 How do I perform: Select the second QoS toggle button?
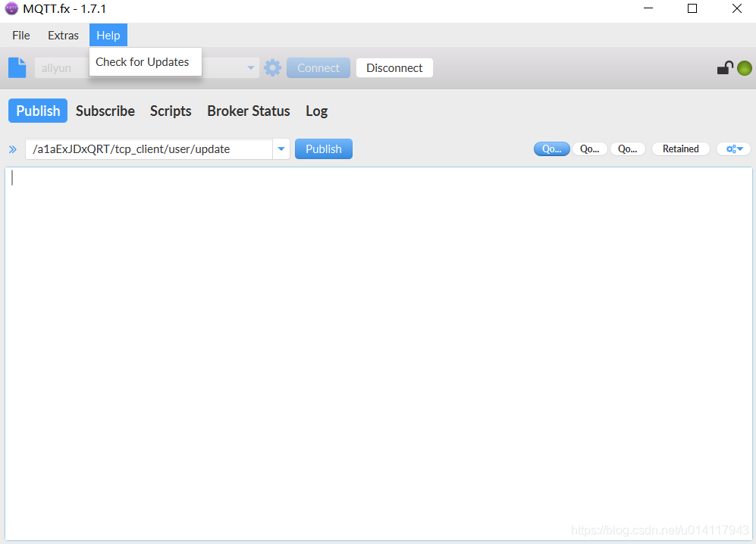point(589,149)
